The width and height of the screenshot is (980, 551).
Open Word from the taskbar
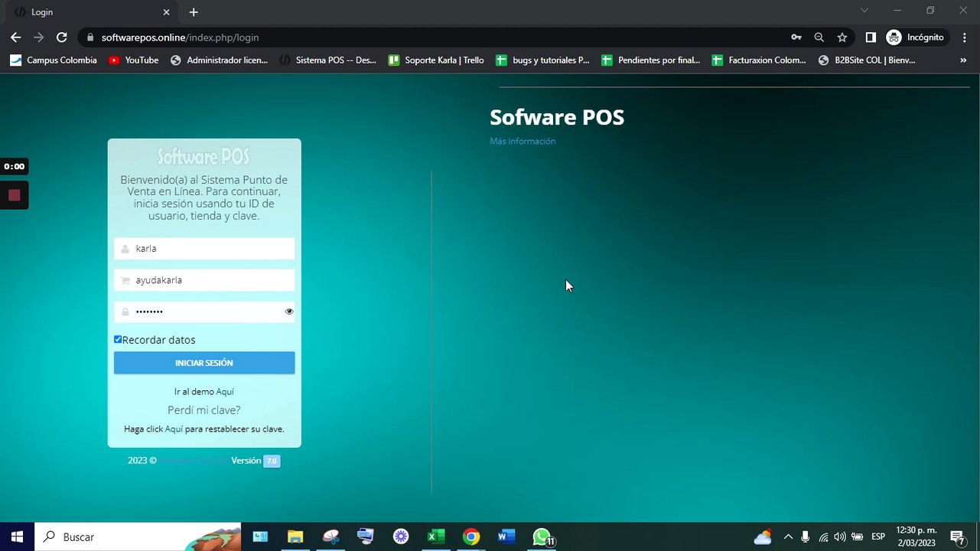click(x=506, y=537)
